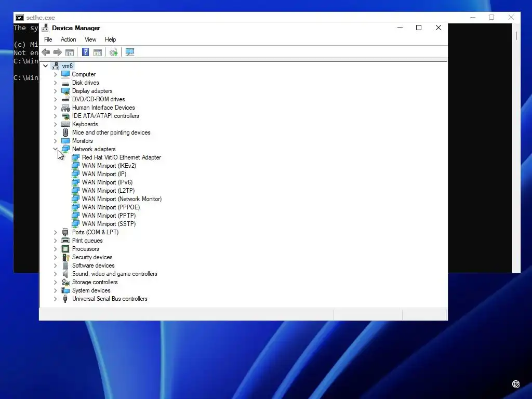Select WAN Miniport (L2TP)
532x399 pixels.
[x=108, y=191]
